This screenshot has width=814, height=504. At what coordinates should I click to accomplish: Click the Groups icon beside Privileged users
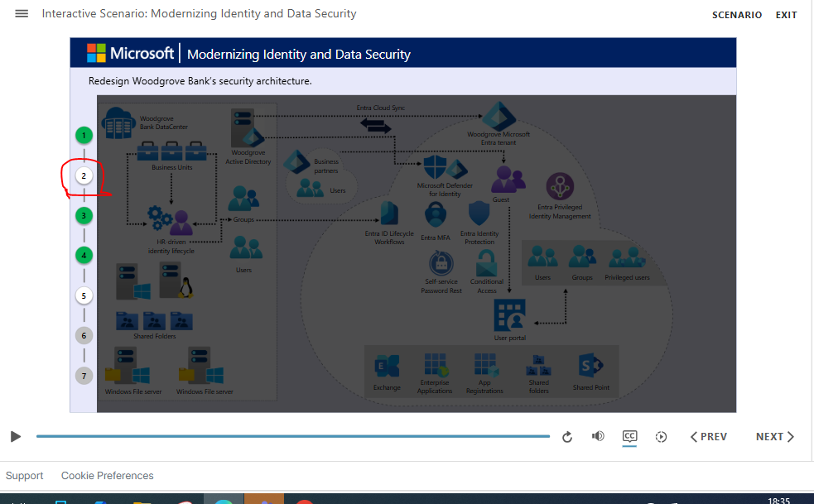(x=582, y=257)
